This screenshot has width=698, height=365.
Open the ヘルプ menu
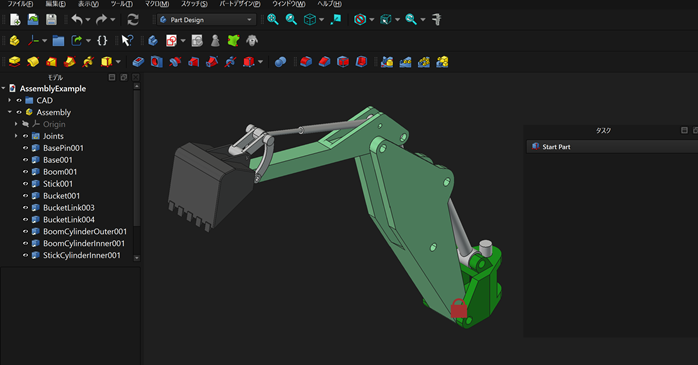click(329, 4)
